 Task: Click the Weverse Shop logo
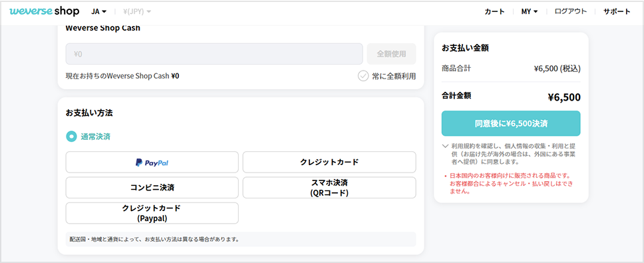point(45,11)
